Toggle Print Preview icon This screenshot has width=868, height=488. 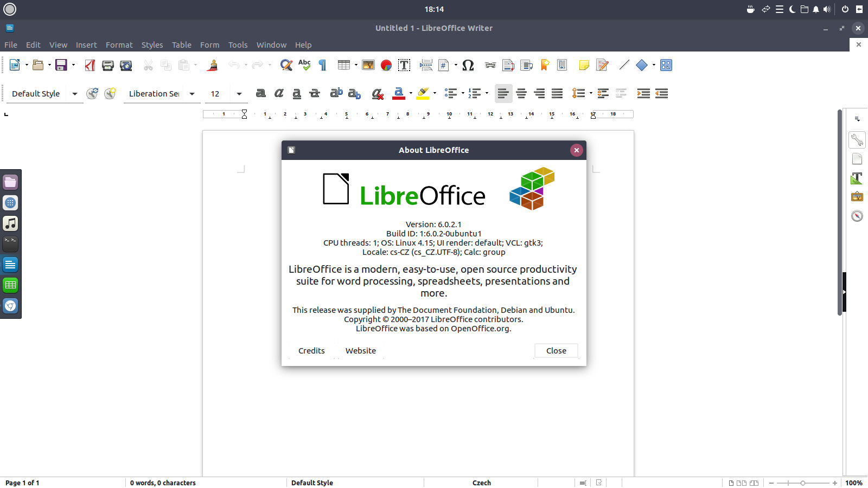(126, 66)
